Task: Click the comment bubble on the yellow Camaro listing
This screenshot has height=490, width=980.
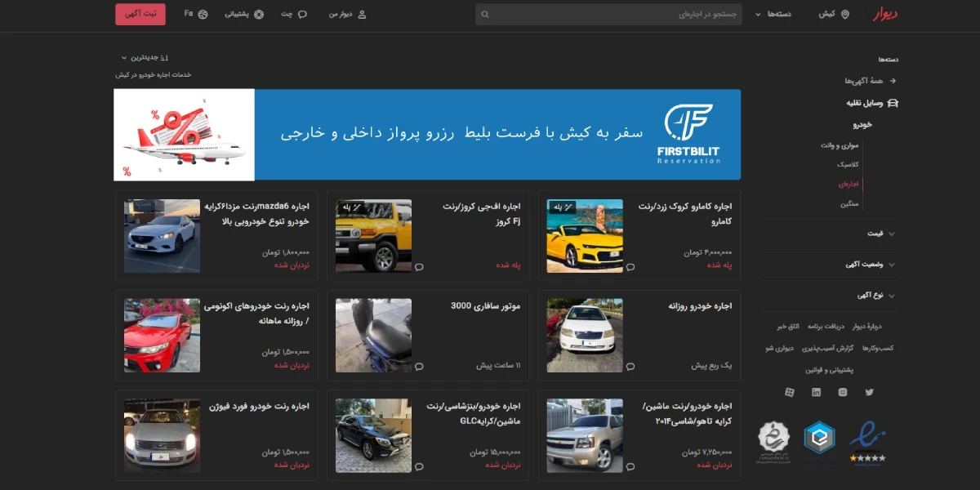Action: (x=630, y=265)
